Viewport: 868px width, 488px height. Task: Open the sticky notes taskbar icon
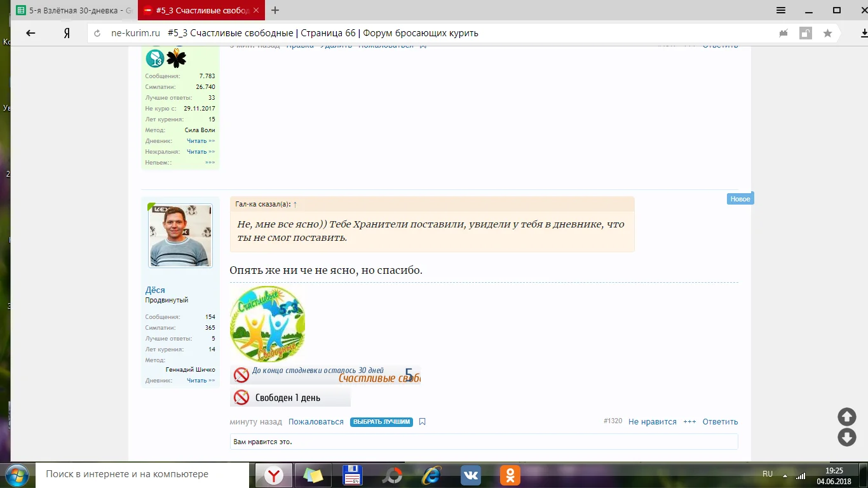click(313, 475)
